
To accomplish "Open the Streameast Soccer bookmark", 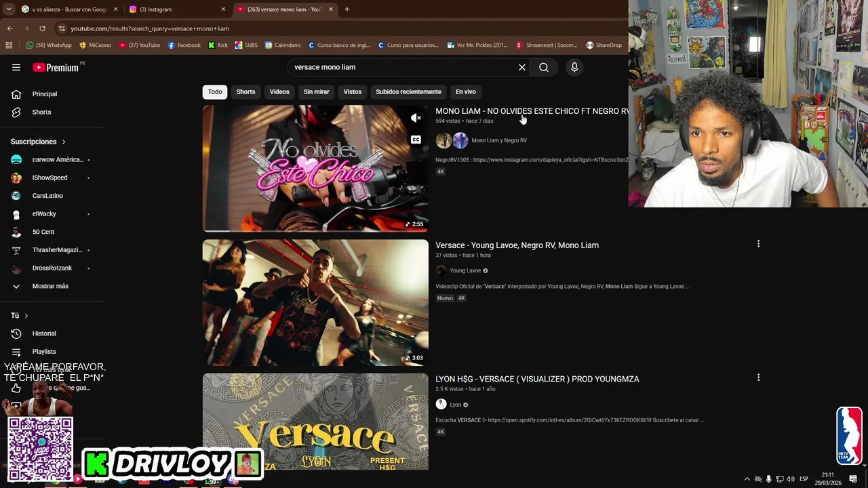I will click(x=547, y=45).
